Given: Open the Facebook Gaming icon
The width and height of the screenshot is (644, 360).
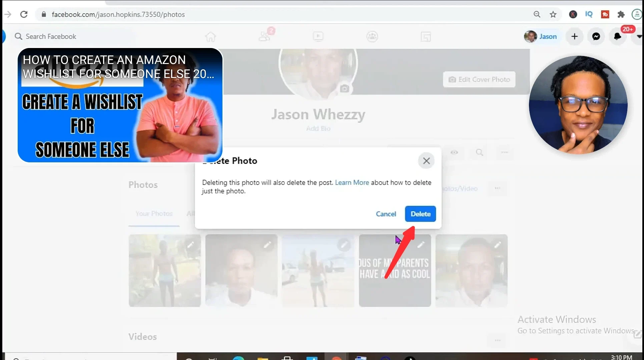Looking at the screenshot, I should pyautogui.click(x=426, y=36).
